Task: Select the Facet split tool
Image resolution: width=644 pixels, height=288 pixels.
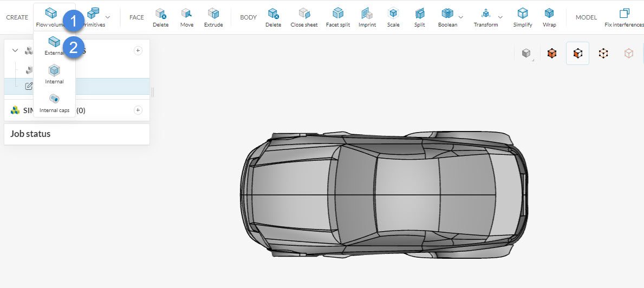Action: click(x=337, y=17)
